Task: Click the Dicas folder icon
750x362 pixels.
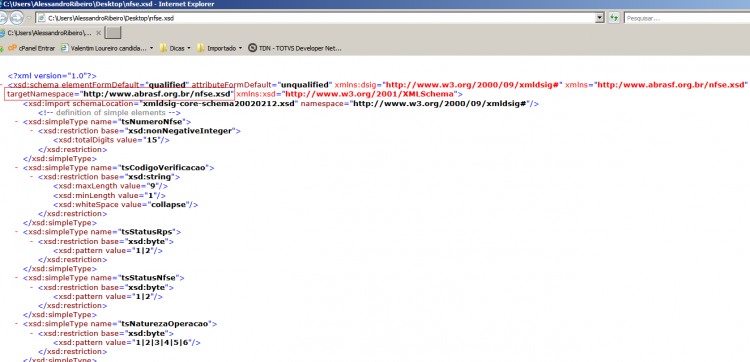Action: [163, 48]
